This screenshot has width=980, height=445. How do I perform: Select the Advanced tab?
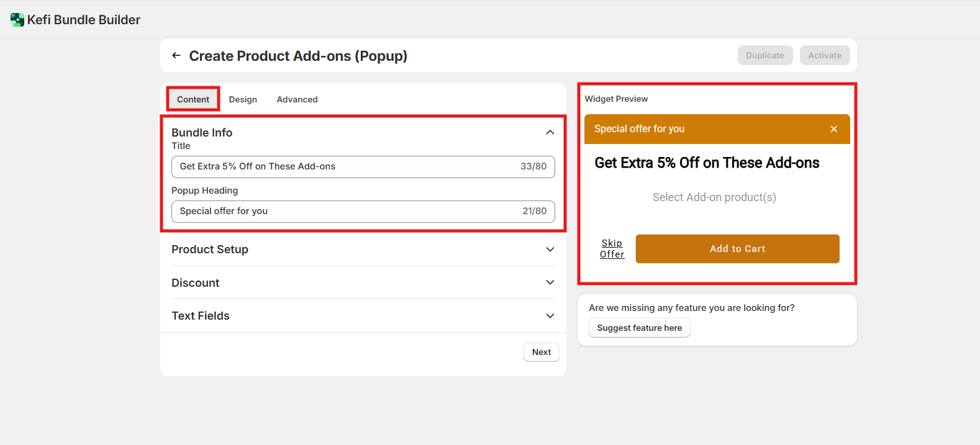coord(297,99)
